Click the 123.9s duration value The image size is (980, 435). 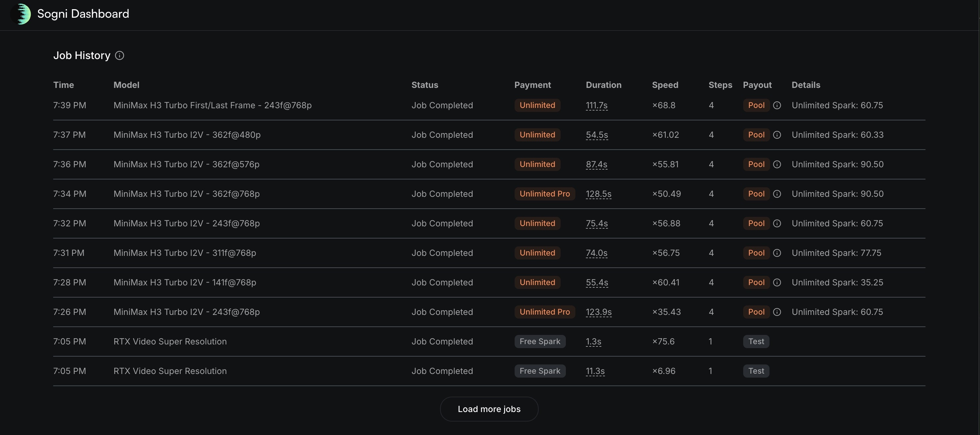[x=598, y=312]
